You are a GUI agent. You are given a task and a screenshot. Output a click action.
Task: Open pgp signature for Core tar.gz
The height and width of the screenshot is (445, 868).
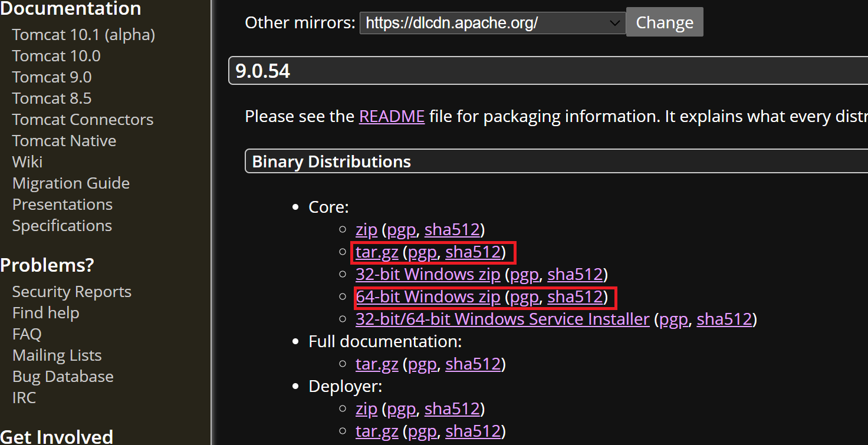423,252
